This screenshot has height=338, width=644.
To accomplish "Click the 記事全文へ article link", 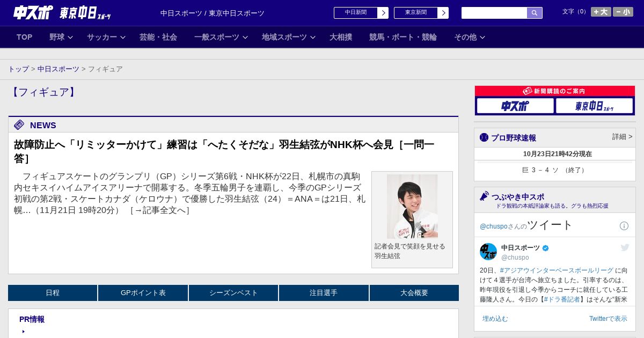I will tap(160, 210).
